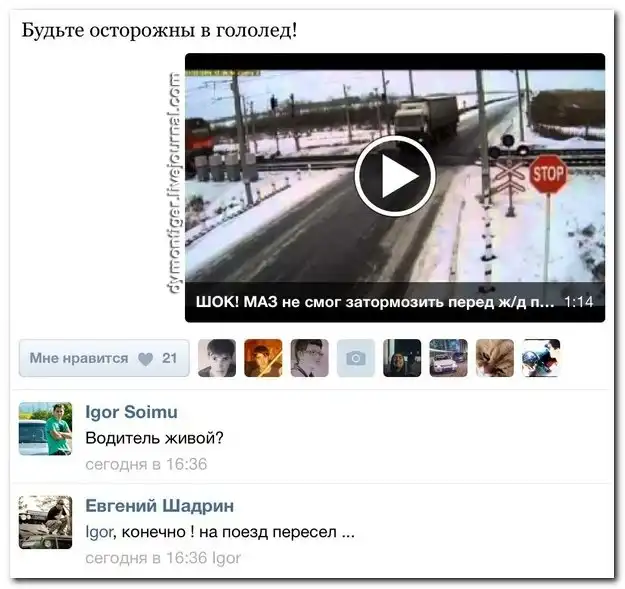Open second liker's orange-toned avatar
Image resolution: width=625 pixels, height=589 pixels.
(x=263, y=358)
